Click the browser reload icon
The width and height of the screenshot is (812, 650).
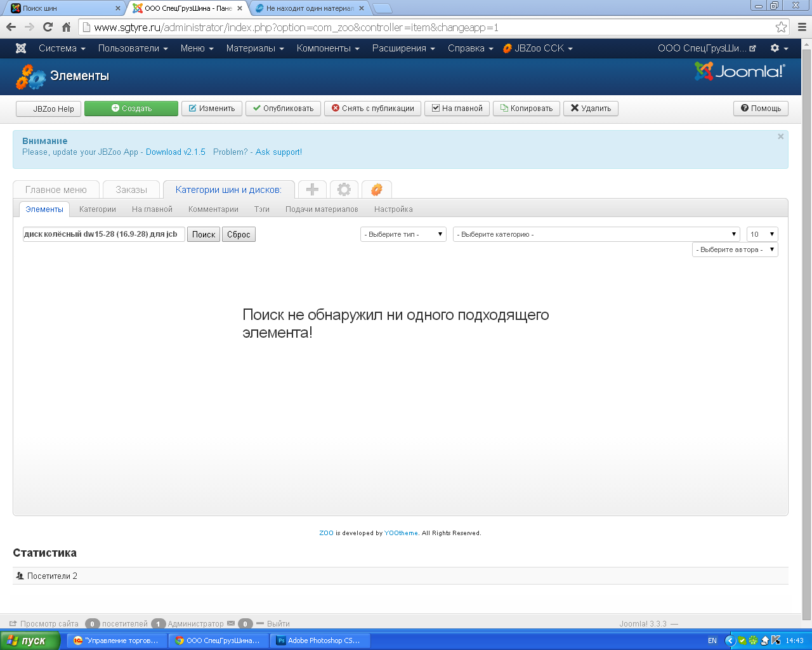click(x=48, y=27)
